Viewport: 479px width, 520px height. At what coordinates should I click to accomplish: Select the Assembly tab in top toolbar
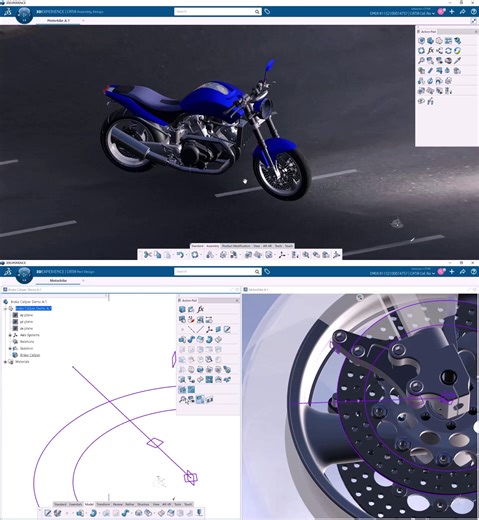click(212, 246)
